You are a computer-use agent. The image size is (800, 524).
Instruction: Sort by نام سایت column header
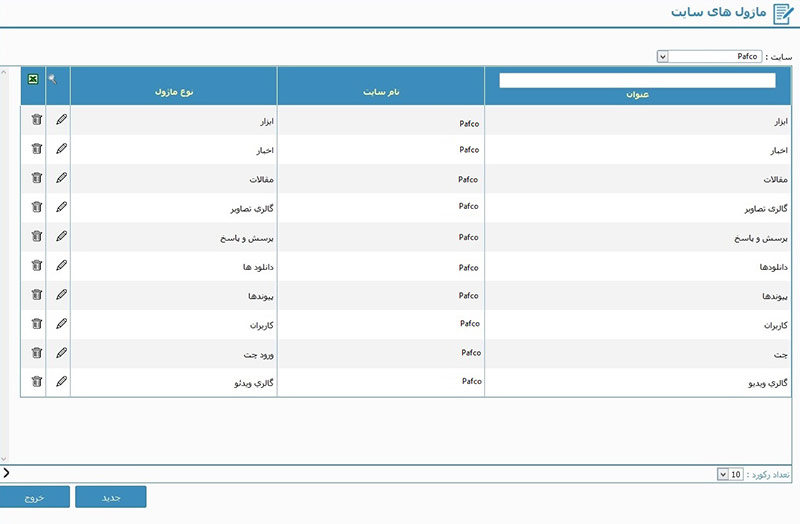click(x=381, y=92)
